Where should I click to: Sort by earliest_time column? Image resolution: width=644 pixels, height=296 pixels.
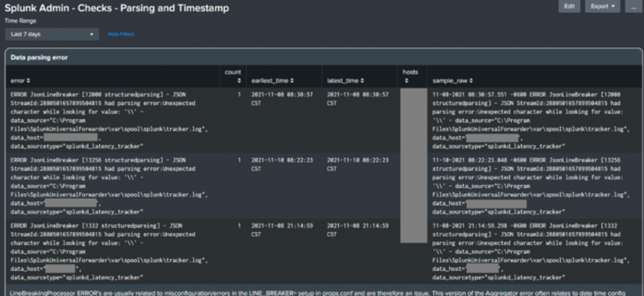pyautogui.click(x=272, y=81)
